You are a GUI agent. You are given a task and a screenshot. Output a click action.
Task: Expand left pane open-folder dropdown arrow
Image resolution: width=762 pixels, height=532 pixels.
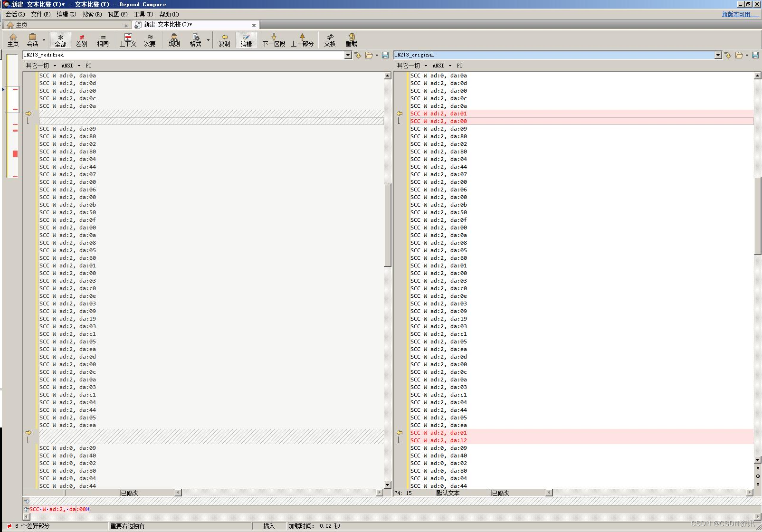click(x=377, y=55)
